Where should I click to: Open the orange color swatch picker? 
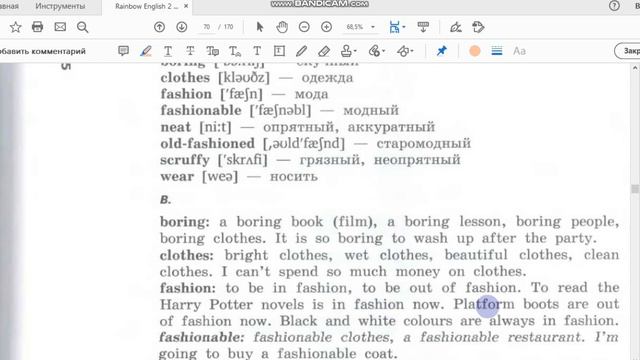(474, 51)
